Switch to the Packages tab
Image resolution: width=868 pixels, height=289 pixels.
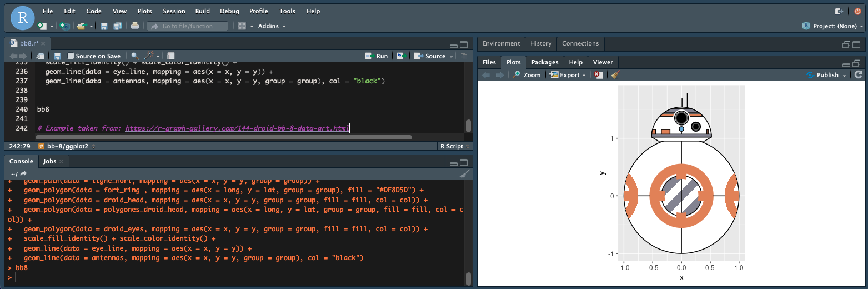545,62
